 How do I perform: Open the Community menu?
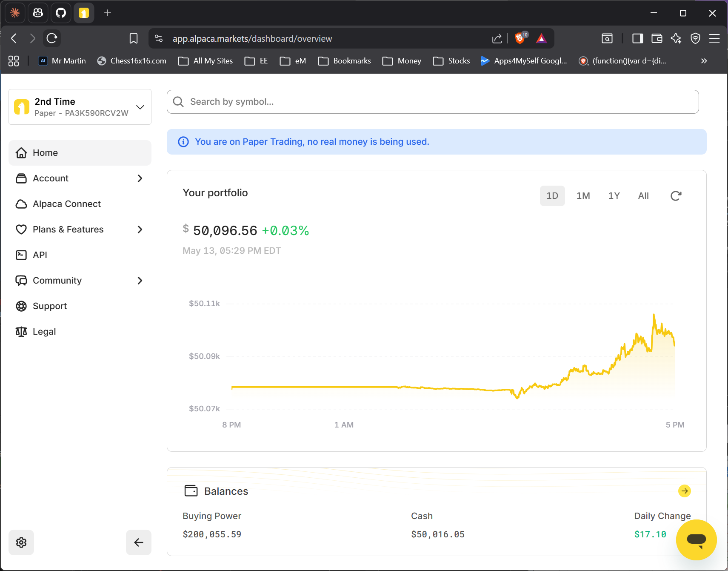click(80, 281)
